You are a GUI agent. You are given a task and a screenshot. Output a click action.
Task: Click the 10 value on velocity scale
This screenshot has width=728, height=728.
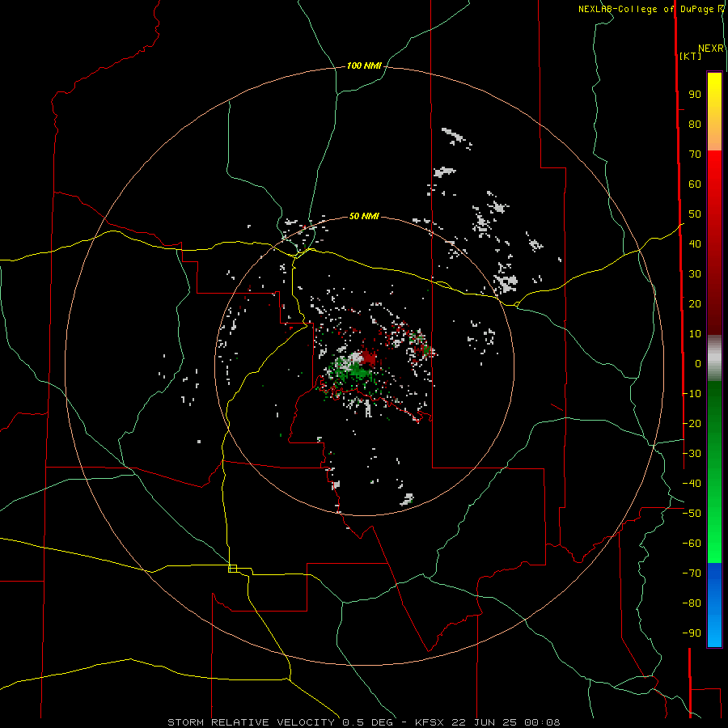(x=695, y=334)
